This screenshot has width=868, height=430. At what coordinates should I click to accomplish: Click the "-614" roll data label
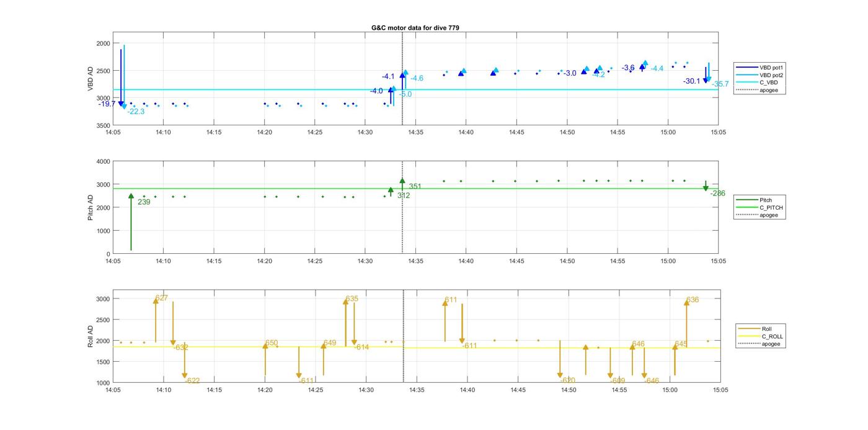(x=361, y=347)
